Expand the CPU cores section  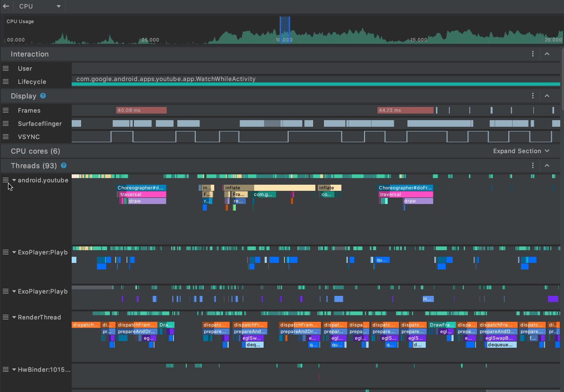521,151
